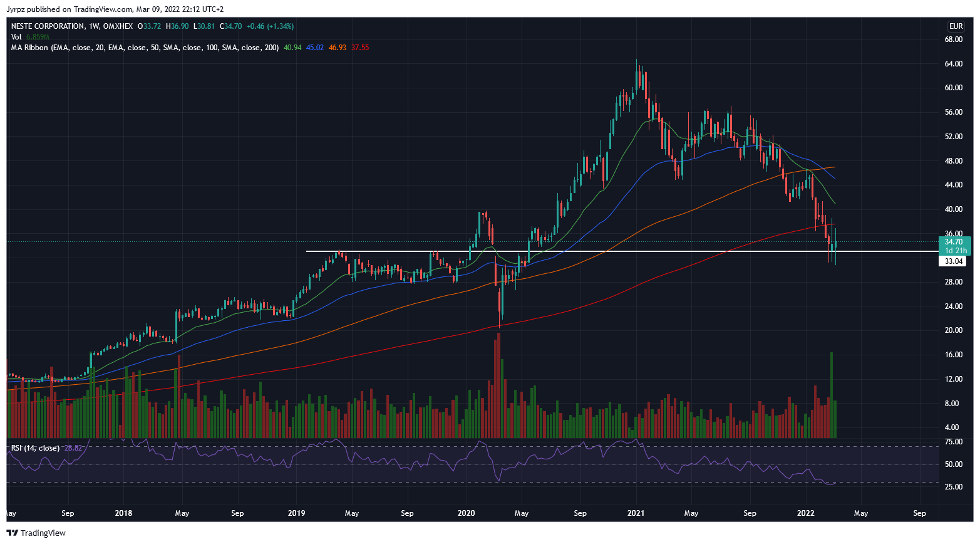Click the 56.00 price axis label
The height and width of the screenshot is (544, 980).
[954, 112]
